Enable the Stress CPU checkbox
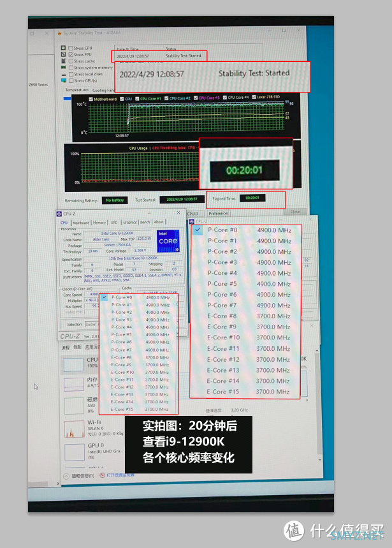392x548 pixels. coord(71,48)
